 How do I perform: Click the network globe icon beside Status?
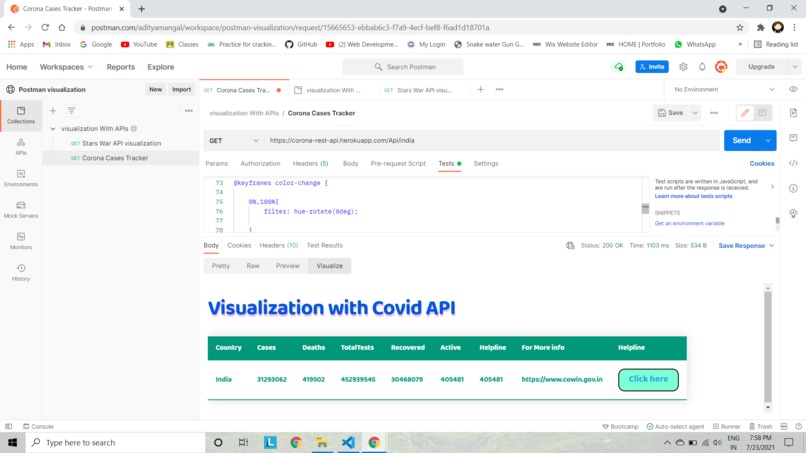pos(570,245)
